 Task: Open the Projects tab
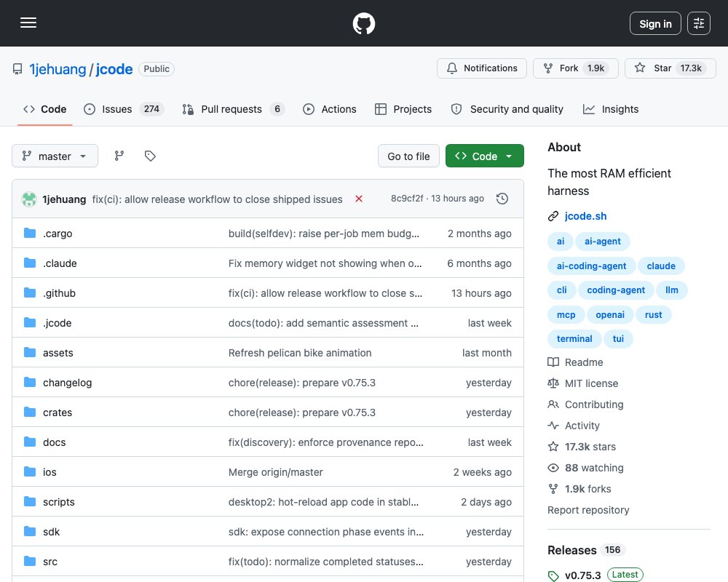[x=403, y=109]
